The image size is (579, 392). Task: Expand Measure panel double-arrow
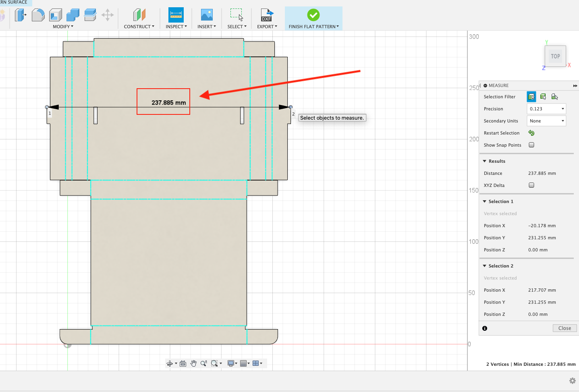[575, 86]
